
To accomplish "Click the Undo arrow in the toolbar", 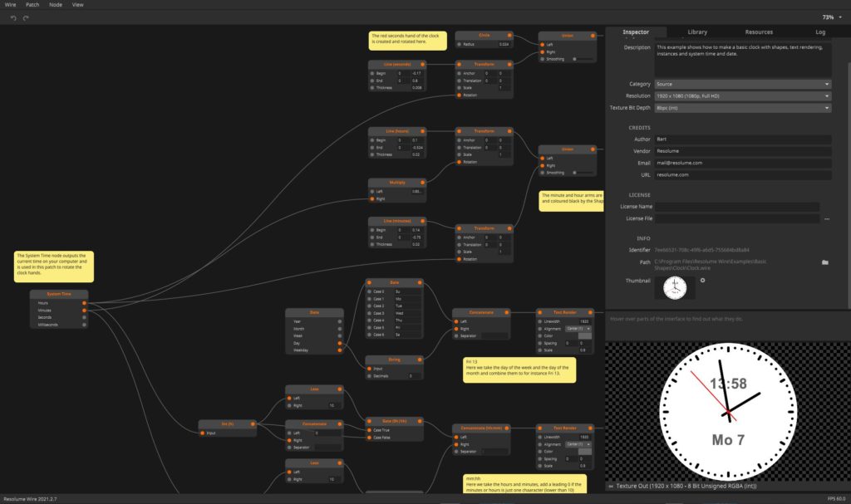I will coord(13,18).
